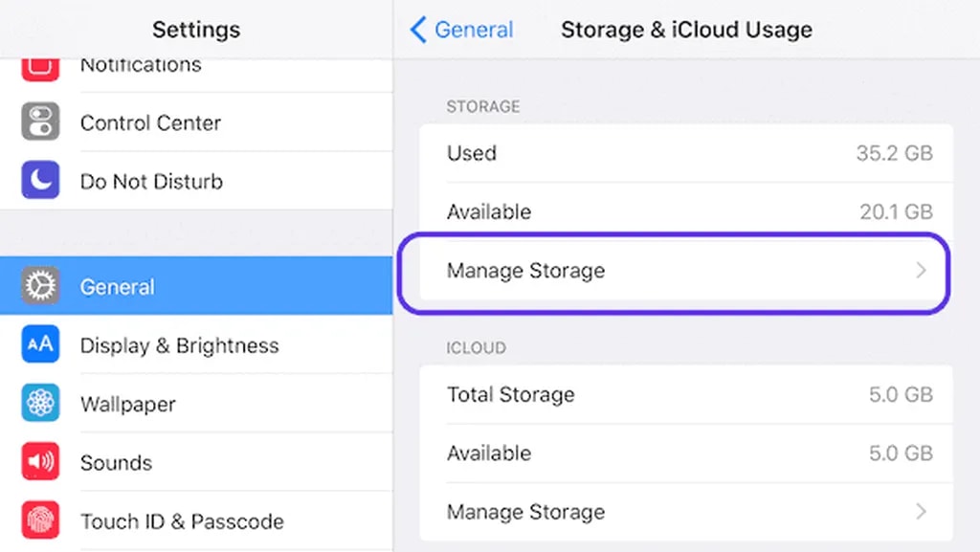Select Control Center in the sidebar
Viewport: 980px width, 552px height.
150,122
